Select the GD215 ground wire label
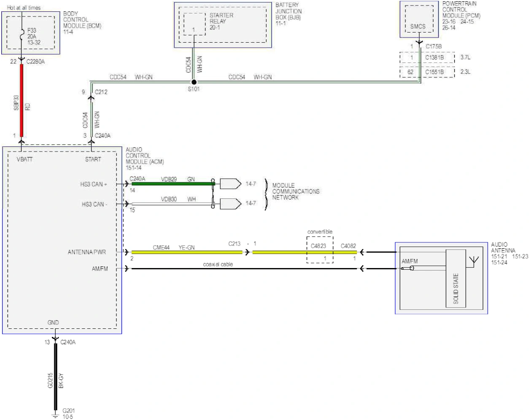This screenshot has width=529, height=420. pyautogui.click(x=51, y=380)
